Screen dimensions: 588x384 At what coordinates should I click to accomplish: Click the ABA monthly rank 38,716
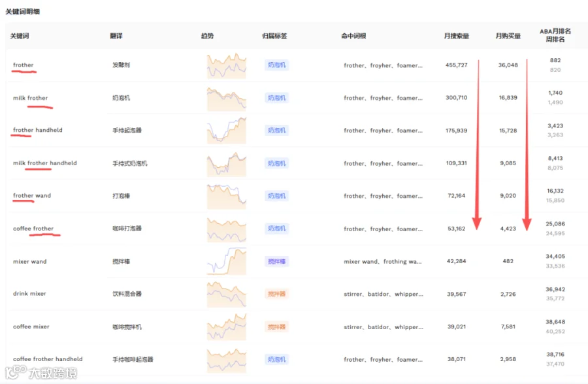point(555,355)
